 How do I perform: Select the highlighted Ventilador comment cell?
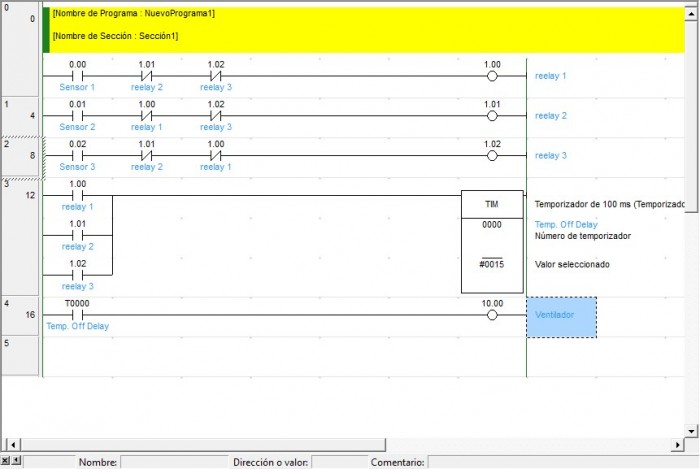tap(562, 317)
